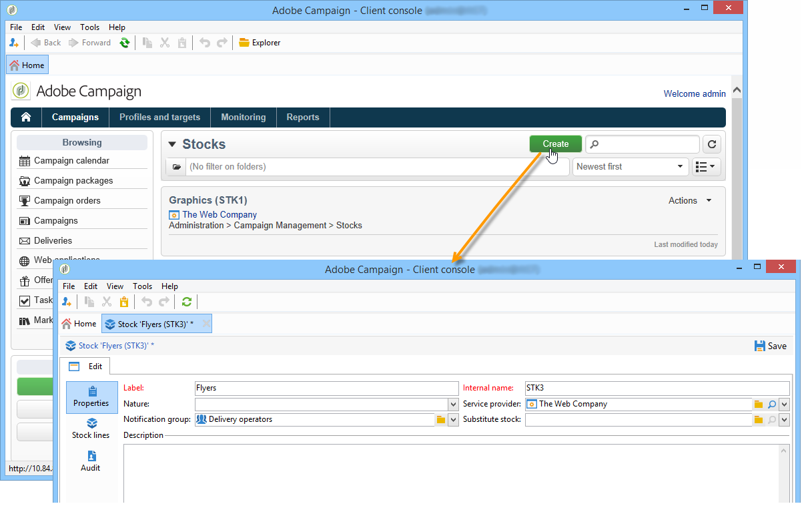
Task: Click the green refresh icon in back window toolbar
Action: 124,43
